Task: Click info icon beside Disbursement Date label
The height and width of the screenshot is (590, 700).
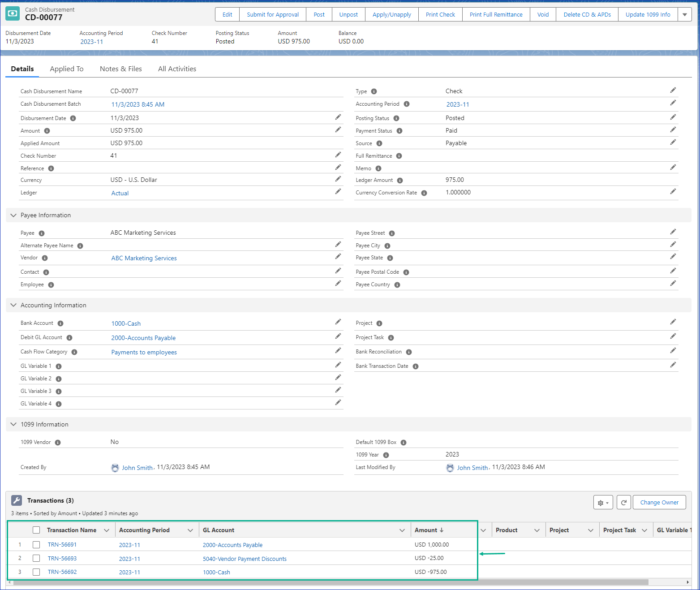Action: tap(73, 118)
